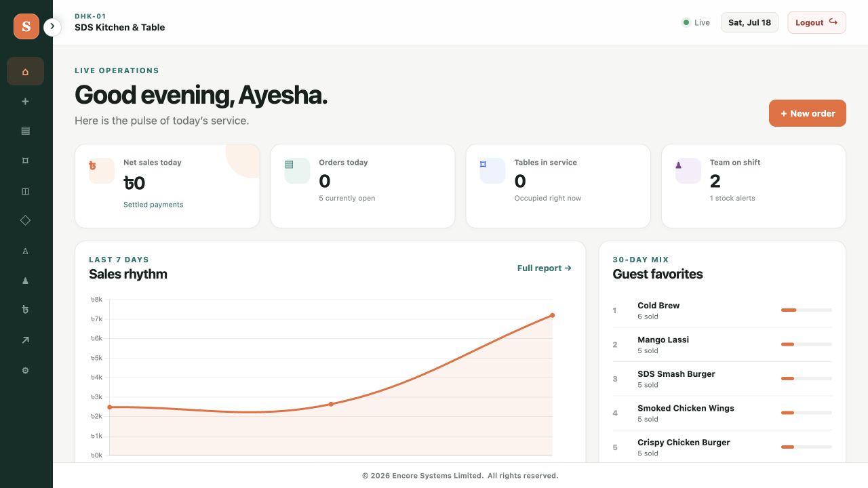Screen dimensions: 868x488
Task: Expand the sidebar with the chevron button
Action: click(52, 26)
